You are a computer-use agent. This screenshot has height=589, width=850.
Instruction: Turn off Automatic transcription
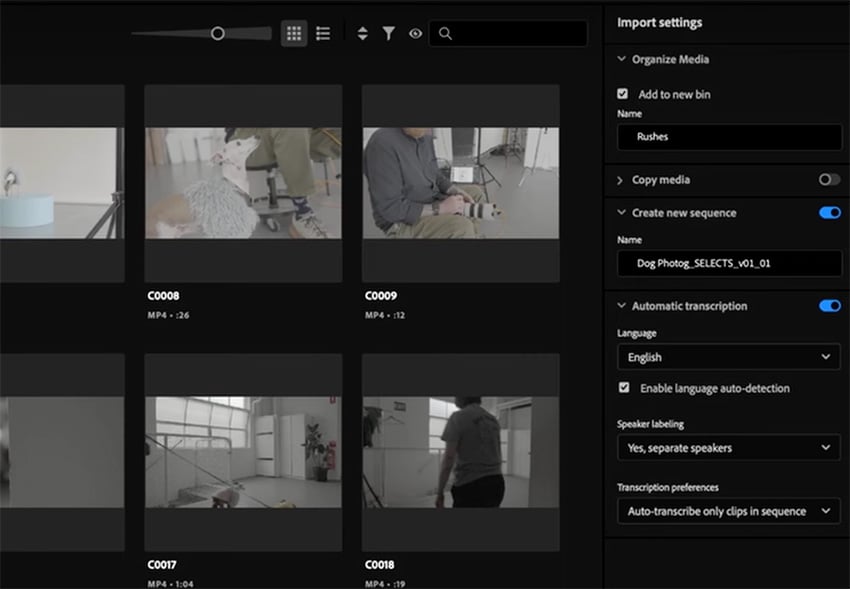830,306
